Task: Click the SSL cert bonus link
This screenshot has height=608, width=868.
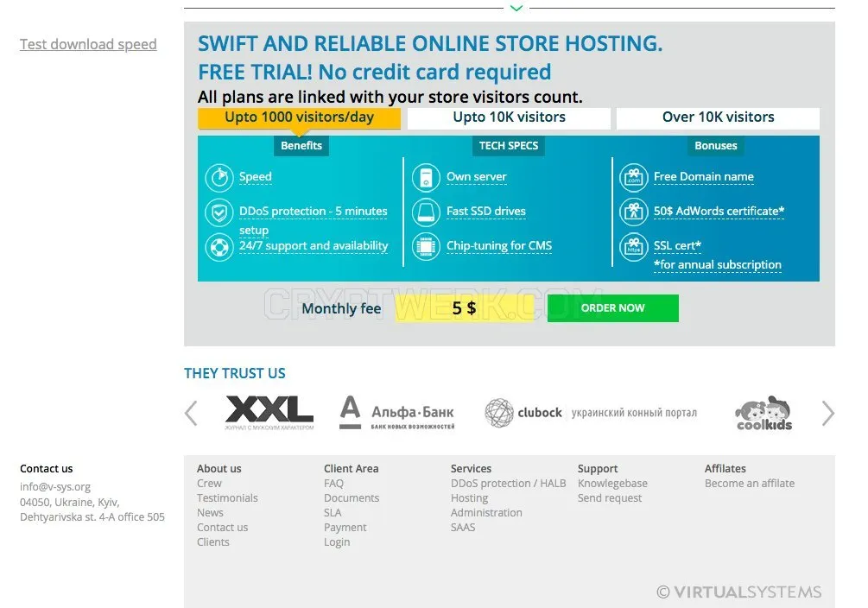Action: pyautogui.click(x=678, y=246)
